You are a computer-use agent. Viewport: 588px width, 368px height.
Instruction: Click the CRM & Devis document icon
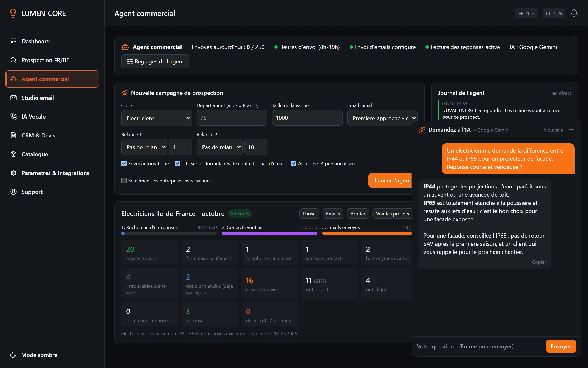(x=13, y=135)
